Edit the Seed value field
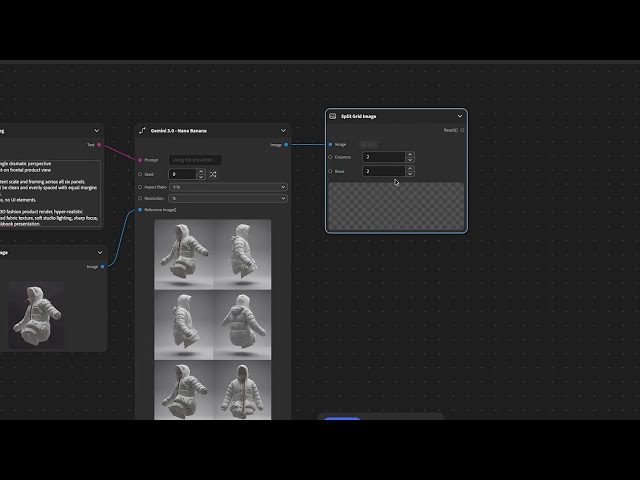Image resolution: width=640 pixels, height=480 pixels. 182,174
